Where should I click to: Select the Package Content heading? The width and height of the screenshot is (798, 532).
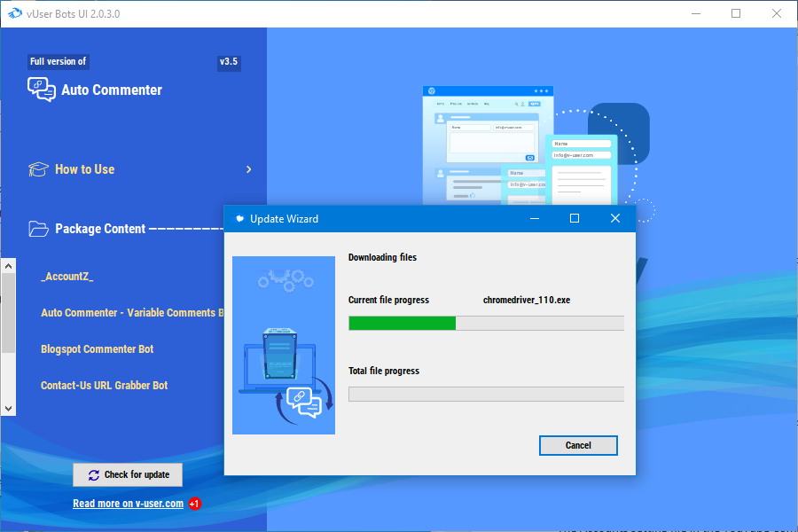click(x=100, y=229)
